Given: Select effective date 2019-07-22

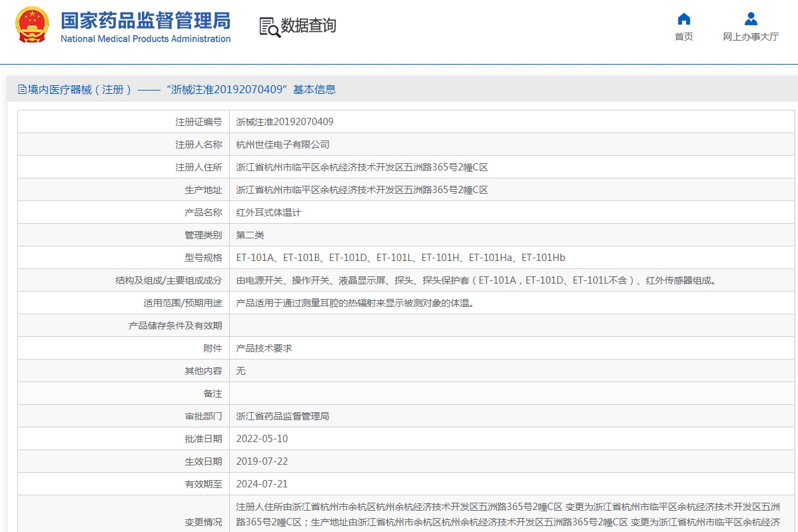Looking at the screenshot, I should 262,461.
